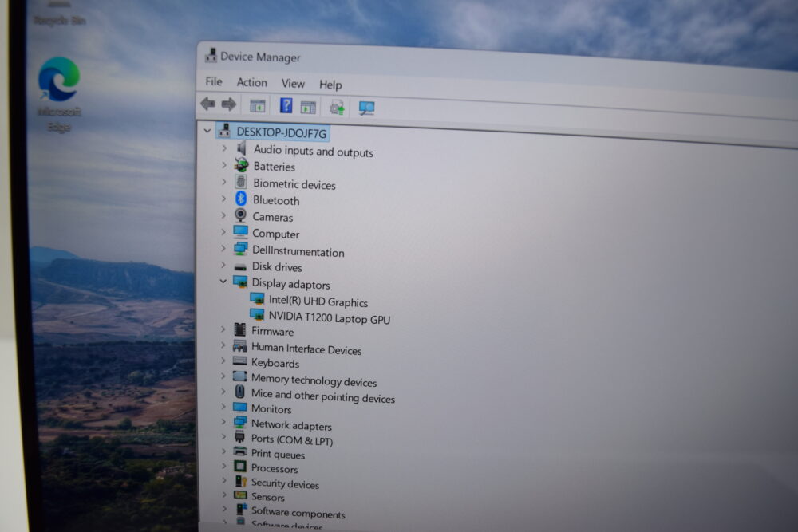Open the View menu
This screenshot has height=532, width=798.
pyautogui.click(x=293, y=84)
